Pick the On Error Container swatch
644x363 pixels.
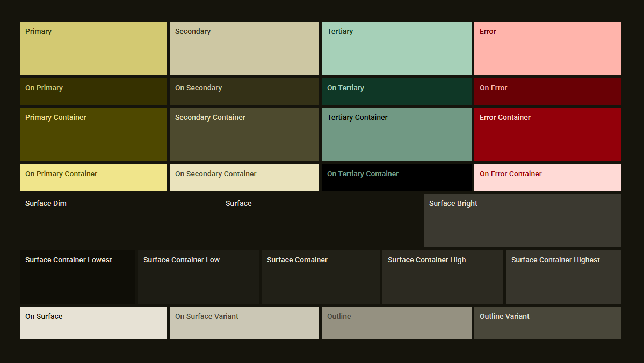[547, 177]
